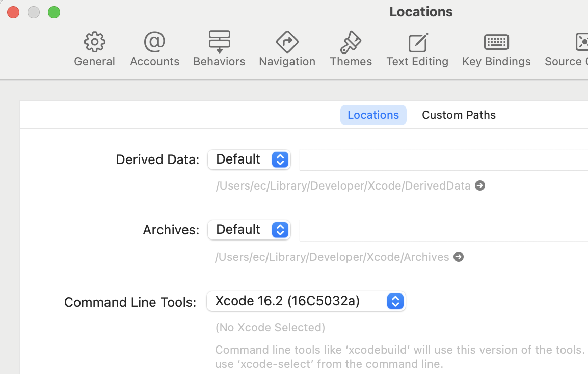Zoom the window with the green button

[x=54, y=12]
